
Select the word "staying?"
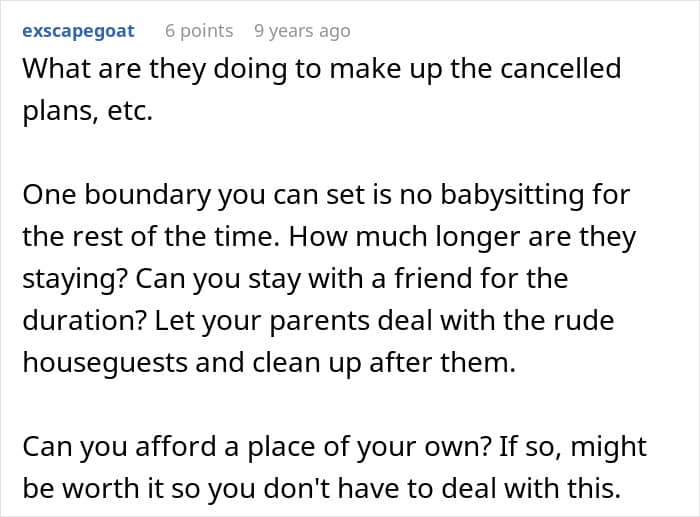click(x=75, y=279)
